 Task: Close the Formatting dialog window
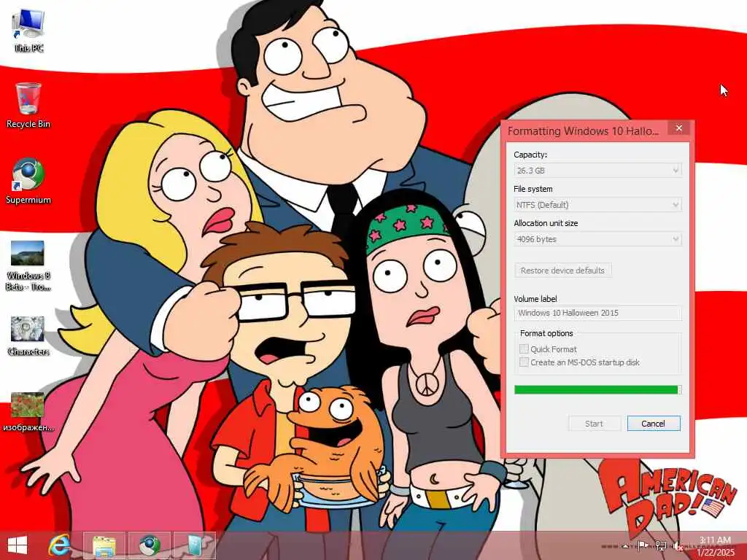pyautogui.click(x=679, y=128)
